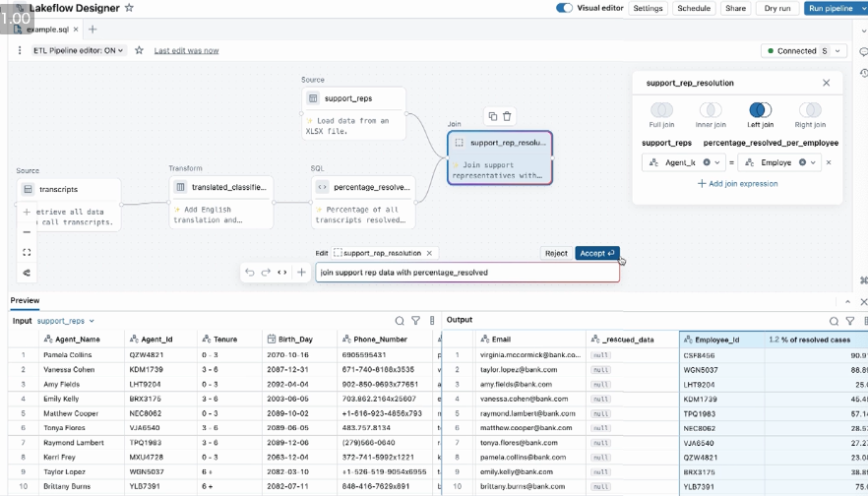
Task: Redo the last canvas action
Action: [x=266, y=273]
